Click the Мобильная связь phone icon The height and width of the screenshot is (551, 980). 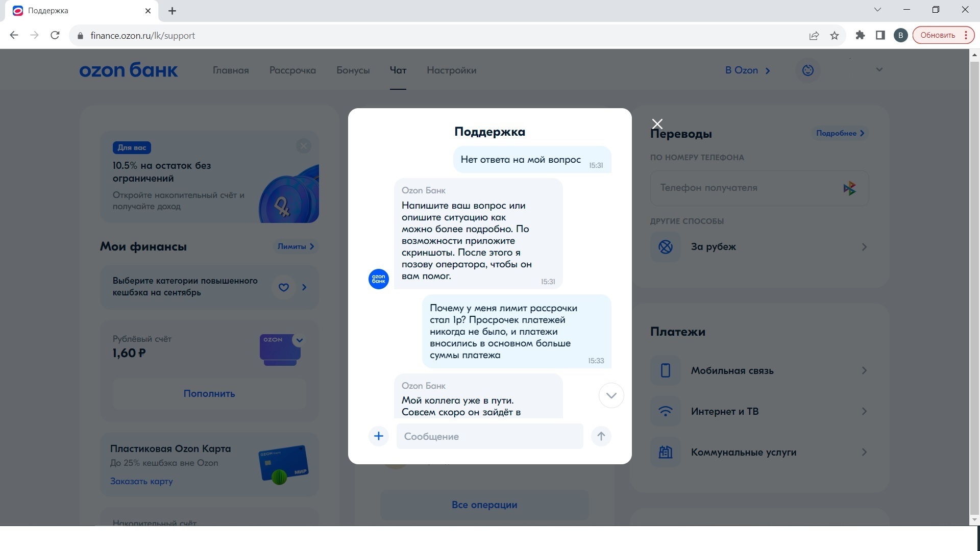(x=665, y=370)
